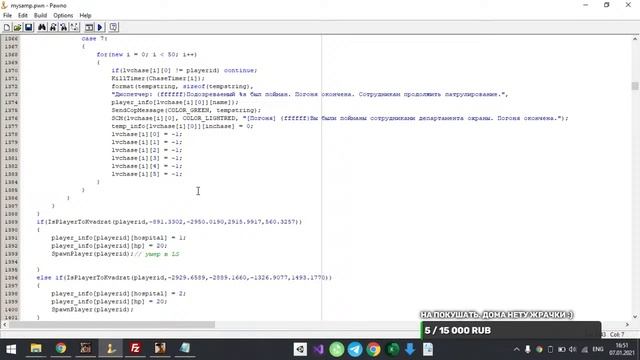Screen dimensions: 640x360
Task: Open the Edit menu
Action: [22, 16]
